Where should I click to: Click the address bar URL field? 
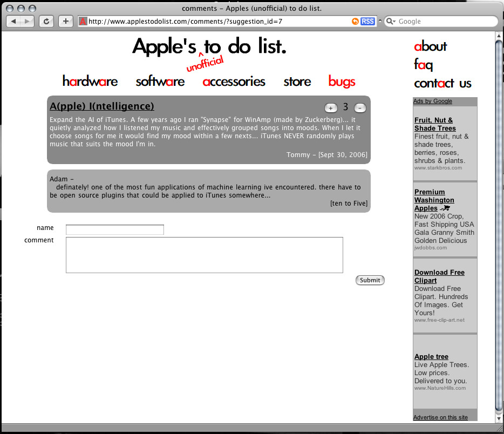pos(219,22)
